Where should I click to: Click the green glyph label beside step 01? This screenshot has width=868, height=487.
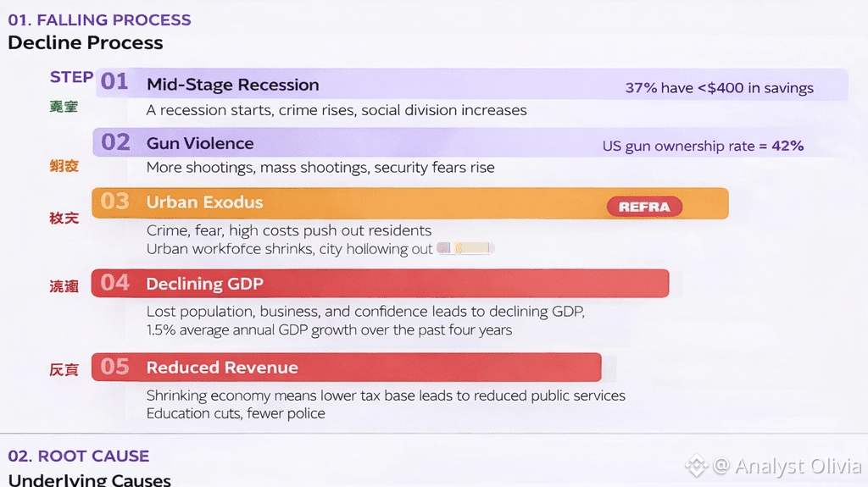pos(64,107)
